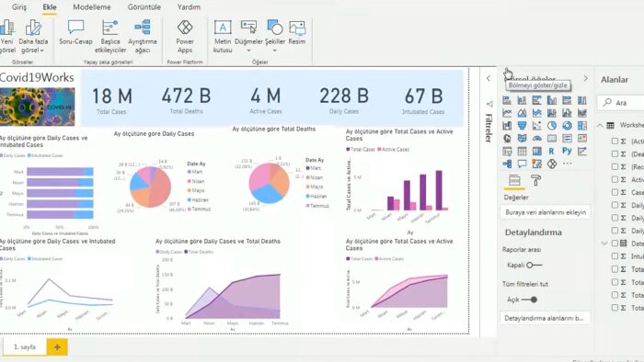This screenshot has width=644, height=362.
Task: Select the gauge visual
Action: [x=536, y=138]
